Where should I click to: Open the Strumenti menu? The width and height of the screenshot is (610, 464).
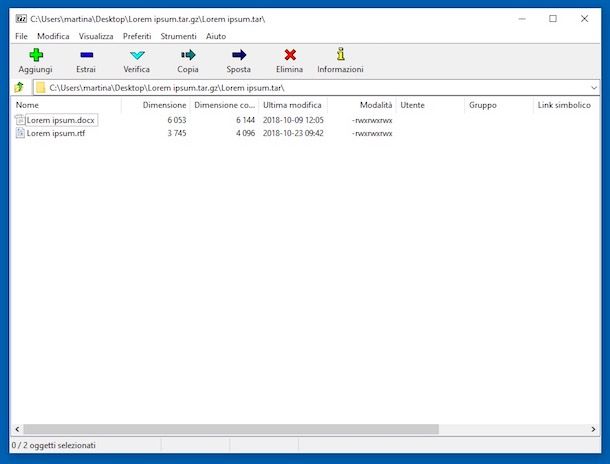[x=178, y=36]
